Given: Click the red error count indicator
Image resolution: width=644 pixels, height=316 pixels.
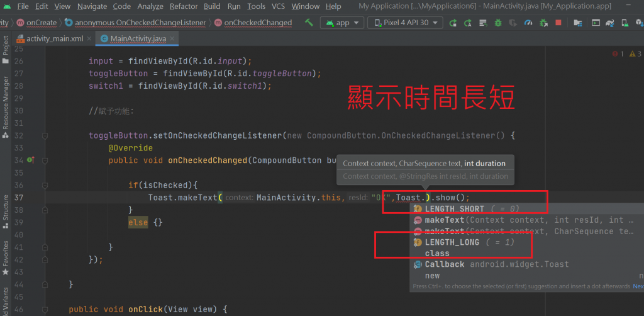Looking at the screenshot, I should (x=618, y=54).
